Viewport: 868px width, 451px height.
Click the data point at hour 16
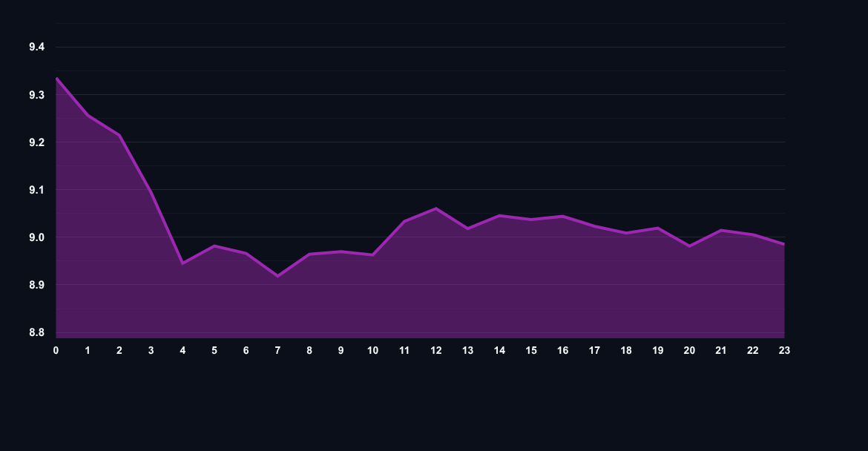pyautogui.click(x=562, y=216)
